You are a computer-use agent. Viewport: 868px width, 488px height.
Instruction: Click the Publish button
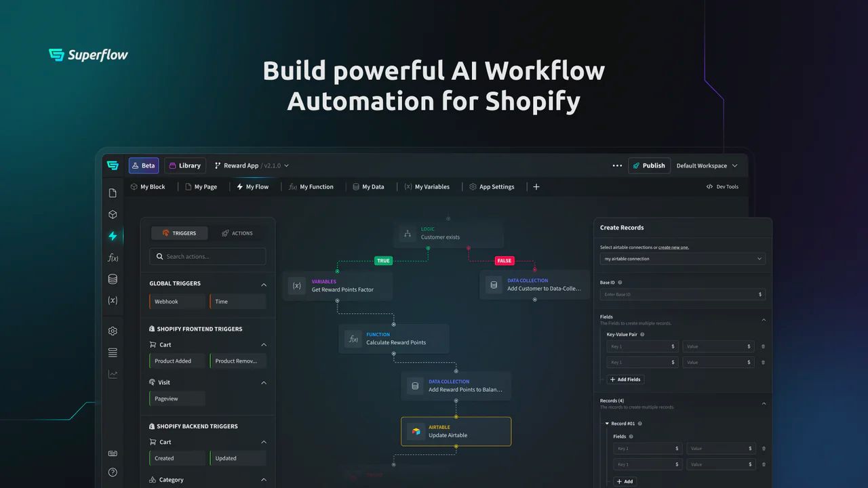tap(649, 165)
